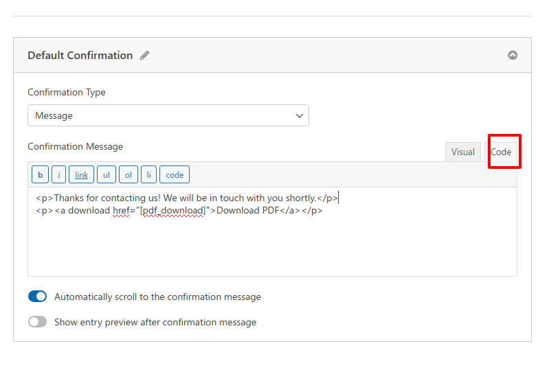Click the Default Confirmation heading text
Screen dimensions: 538x392
point(80,55)
